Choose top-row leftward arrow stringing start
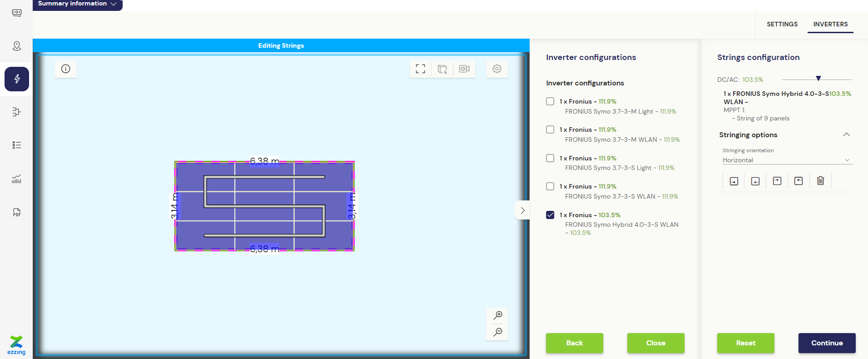 pos(799,181)
